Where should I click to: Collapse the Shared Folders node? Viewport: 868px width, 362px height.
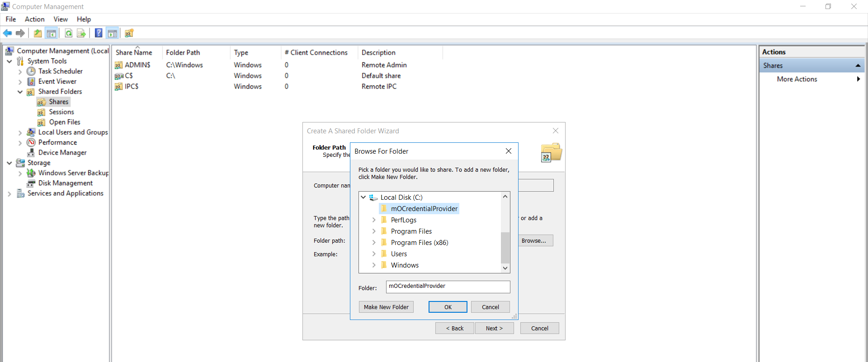tap(20, 92)
